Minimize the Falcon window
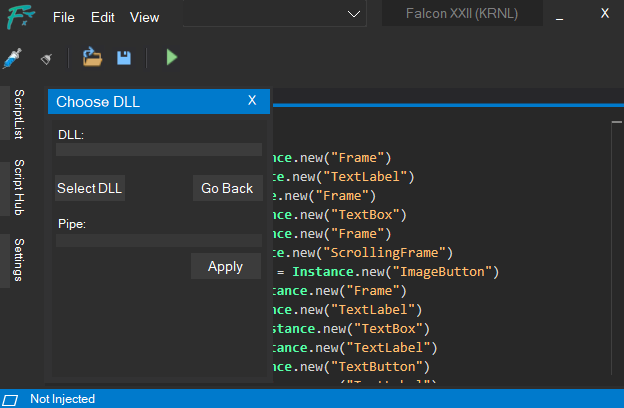The width and height of the screenshot is (624, 408). (x=560, y=17)
